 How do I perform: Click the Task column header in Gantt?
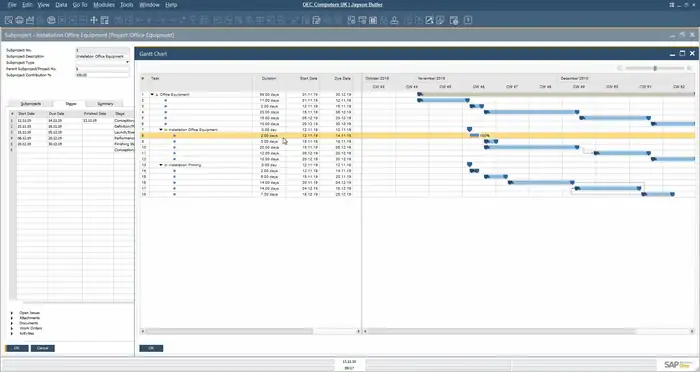pyautogui.click(x=155, y=79)
